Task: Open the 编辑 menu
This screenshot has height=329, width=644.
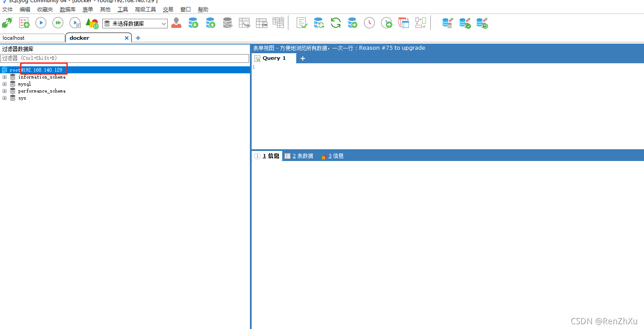Action: pos(25,9)
